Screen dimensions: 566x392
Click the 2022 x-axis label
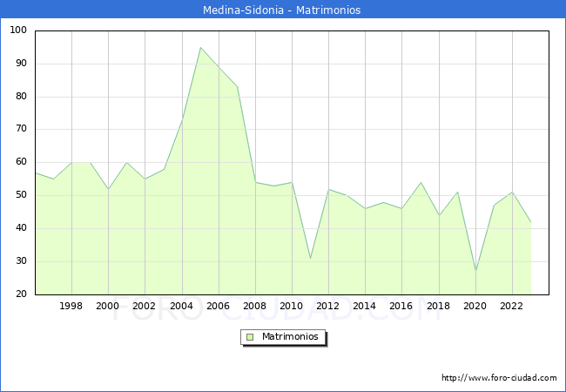click(511, 307)
